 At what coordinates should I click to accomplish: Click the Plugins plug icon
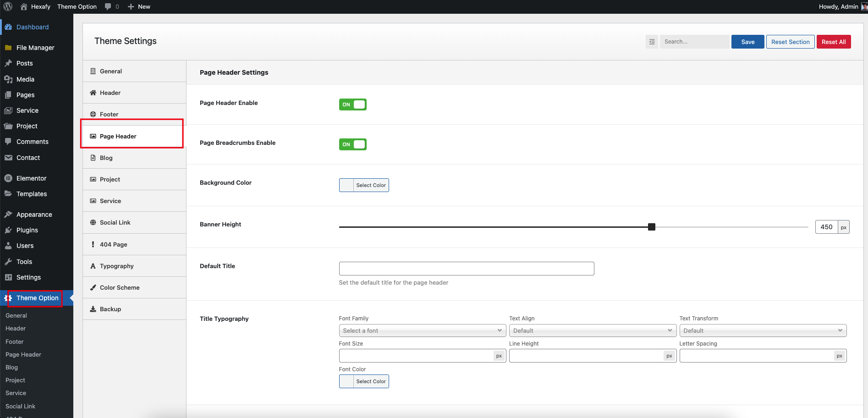tap(8, 230)
